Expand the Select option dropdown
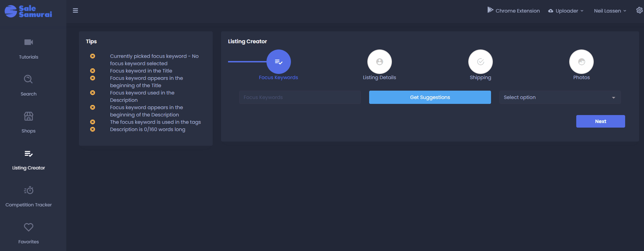The image size is (644, 251). tap(560, 97)
